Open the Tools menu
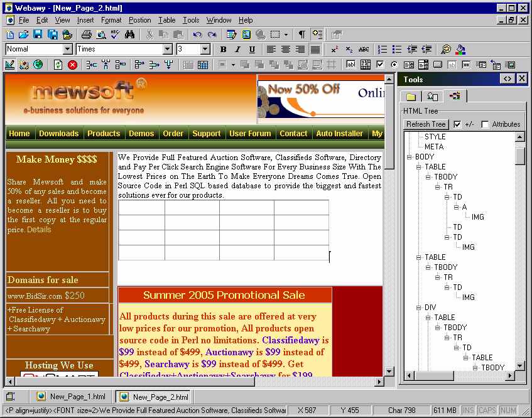This screenshot has width=532, height=418. tap(191, 20)
